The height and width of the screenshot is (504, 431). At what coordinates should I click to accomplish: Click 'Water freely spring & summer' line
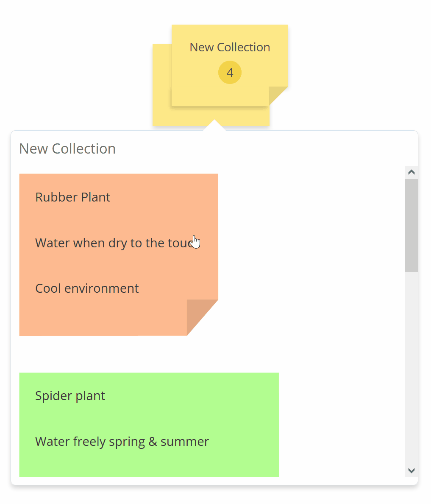122,442
